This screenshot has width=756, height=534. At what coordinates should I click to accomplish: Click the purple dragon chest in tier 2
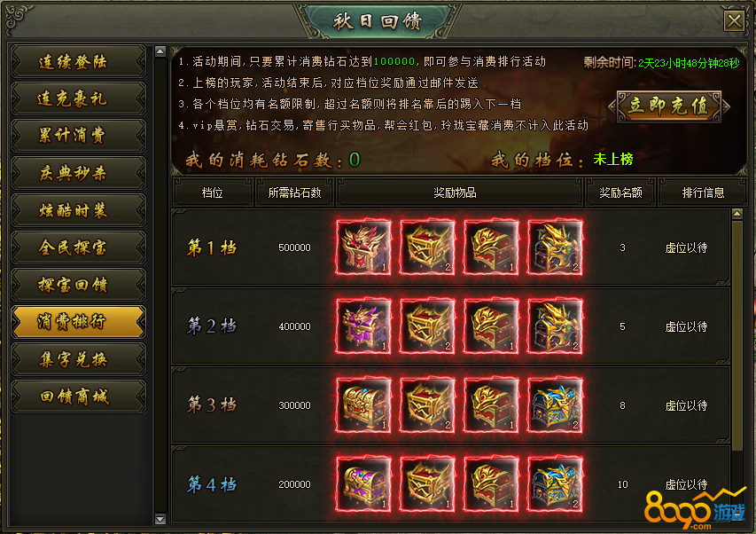coord(363,326)
